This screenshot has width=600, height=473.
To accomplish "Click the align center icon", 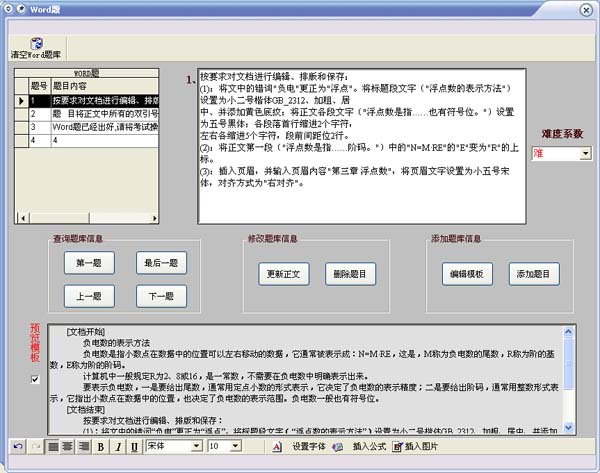I will pyautogui.click(x=68, y=446).
